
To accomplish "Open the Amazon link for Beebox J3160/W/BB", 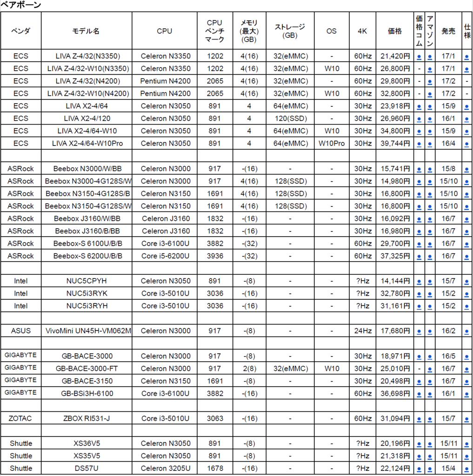I will pos(430,219).
